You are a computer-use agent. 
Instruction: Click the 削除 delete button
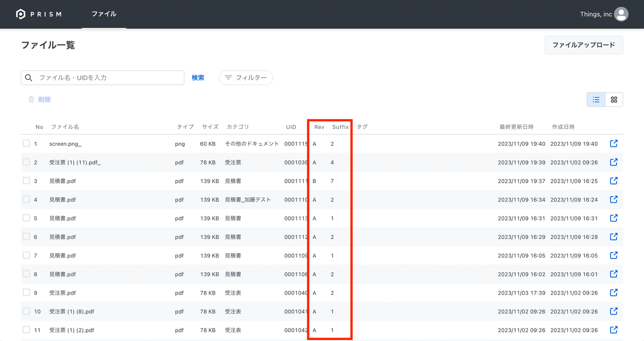[x=40, y=100]
